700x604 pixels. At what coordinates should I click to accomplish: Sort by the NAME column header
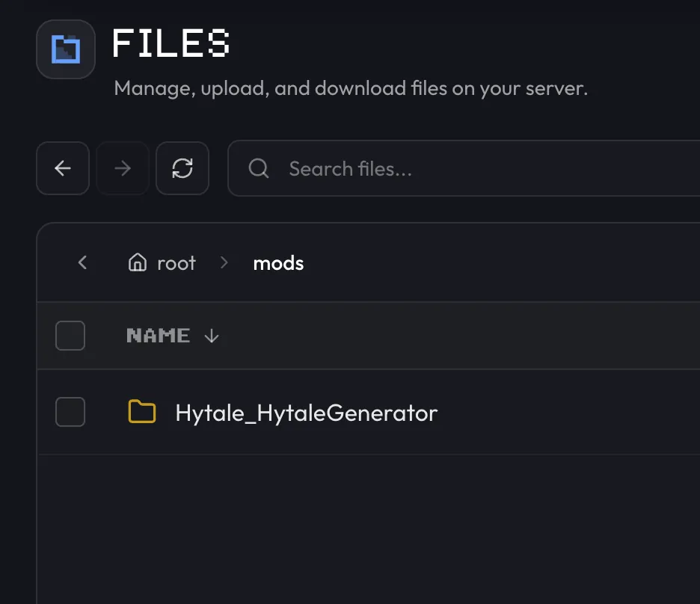(158, 336)
